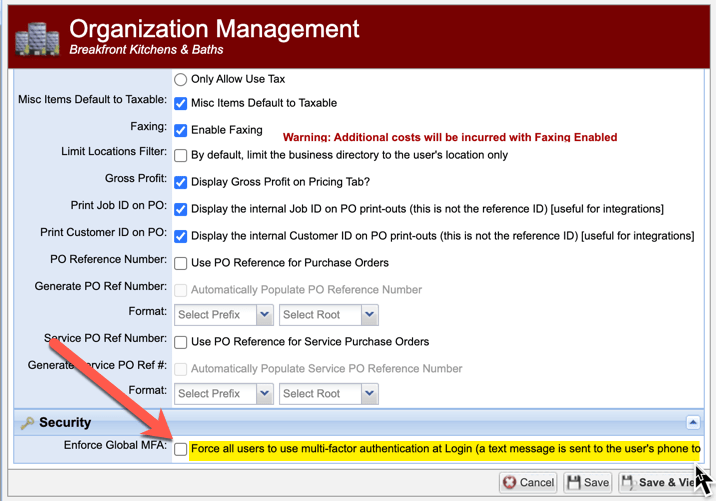Uncheck Misc Items Default to Taxable
This screenshot has height=501, width=716.
point(180,103)
